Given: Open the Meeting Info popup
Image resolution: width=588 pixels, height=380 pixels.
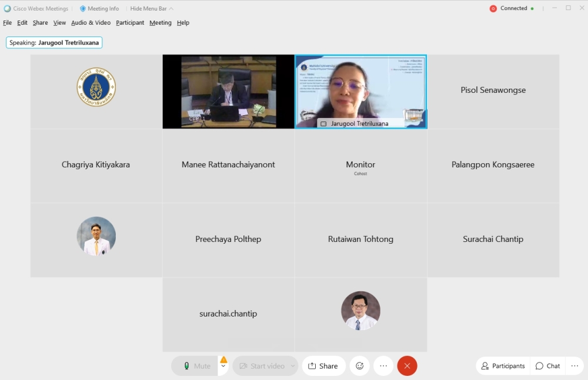Looking at the screenshot, I should click(x=99, y=9).
